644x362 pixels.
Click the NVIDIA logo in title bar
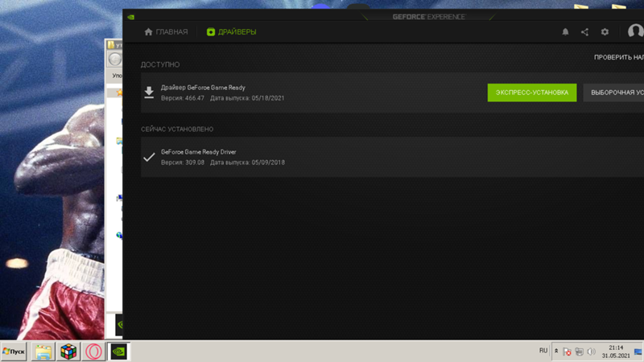pyautogui.click(x=131, y=17)
